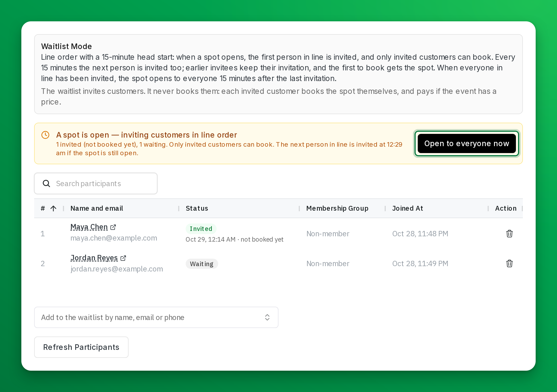Click the Waitlist Mode heading
The height and width of the screenshot is (392, 557).
point(66,46)
